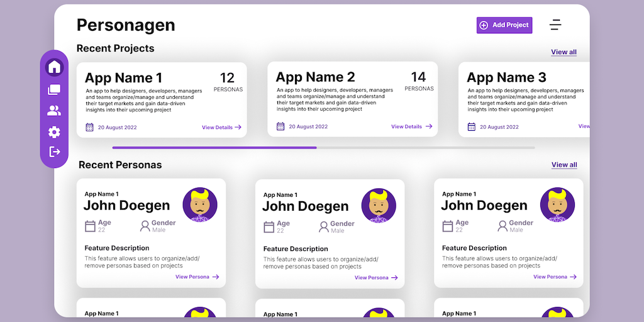Select the App Name 1 project title

point(124,77)
